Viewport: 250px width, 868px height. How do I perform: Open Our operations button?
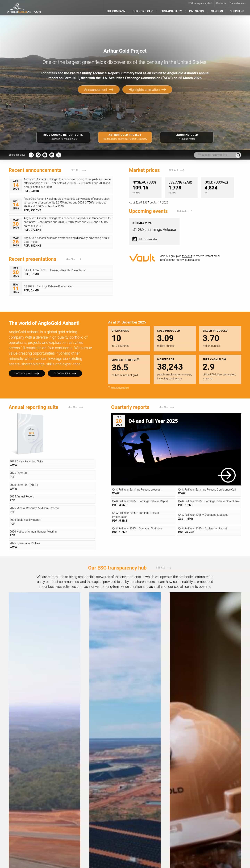(65, 373)
